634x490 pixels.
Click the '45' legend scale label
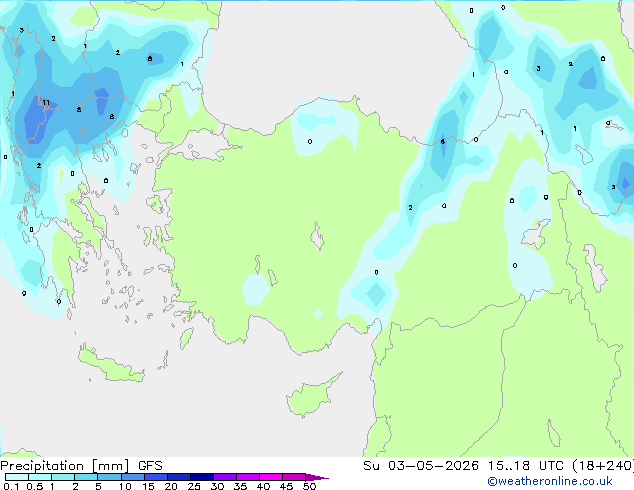(286, 486)
